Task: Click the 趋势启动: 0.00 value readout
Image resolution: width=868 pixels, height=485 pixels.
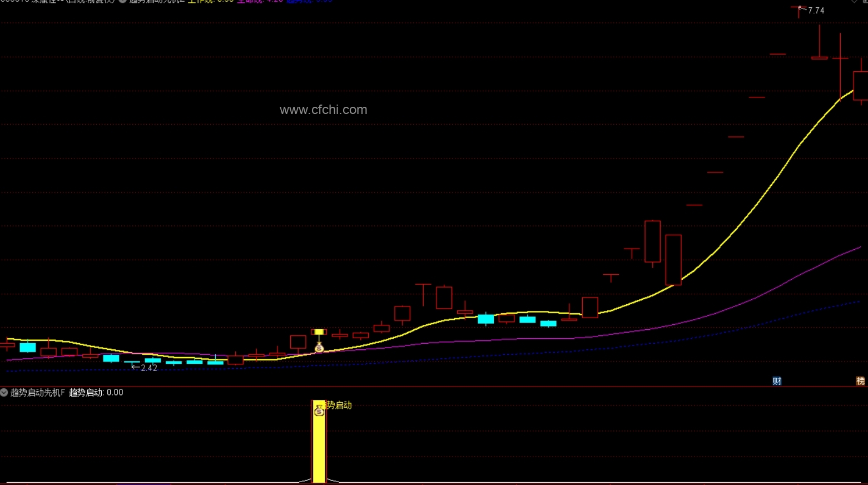Action: [96, 393]
